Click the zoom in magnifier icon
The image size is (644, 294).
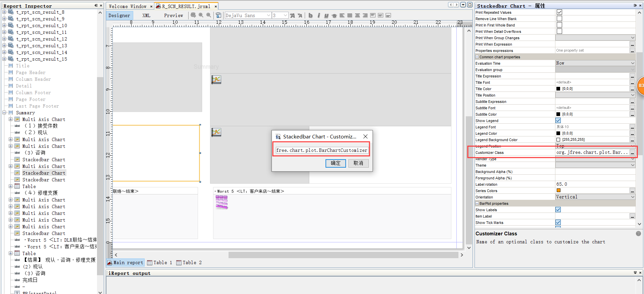coord(201,15)
